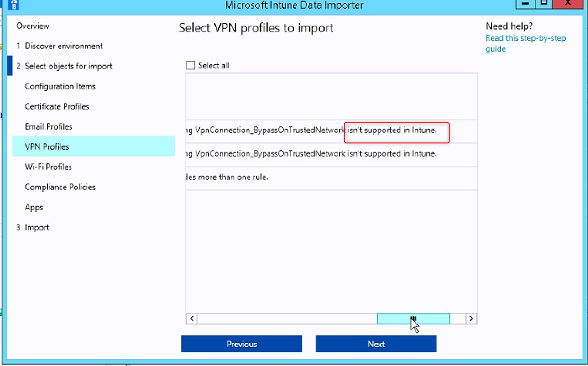Screen dimensions: 588x366
Task: Select first BypassOnTrustedNetwork unsupported row
Action: pyautogui.click(x=332, y=131)
